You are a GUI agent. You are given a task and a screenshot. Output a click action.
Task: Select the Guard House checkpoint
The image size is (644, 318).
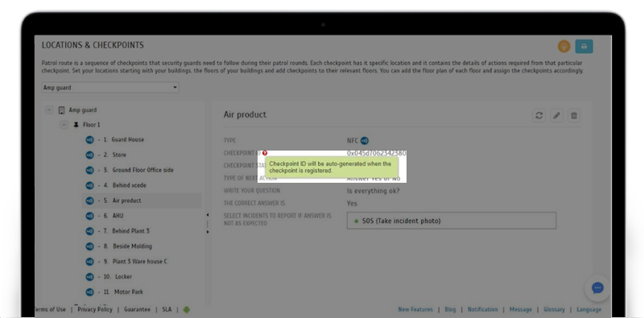pyautogui.click(x=128, y=140)
